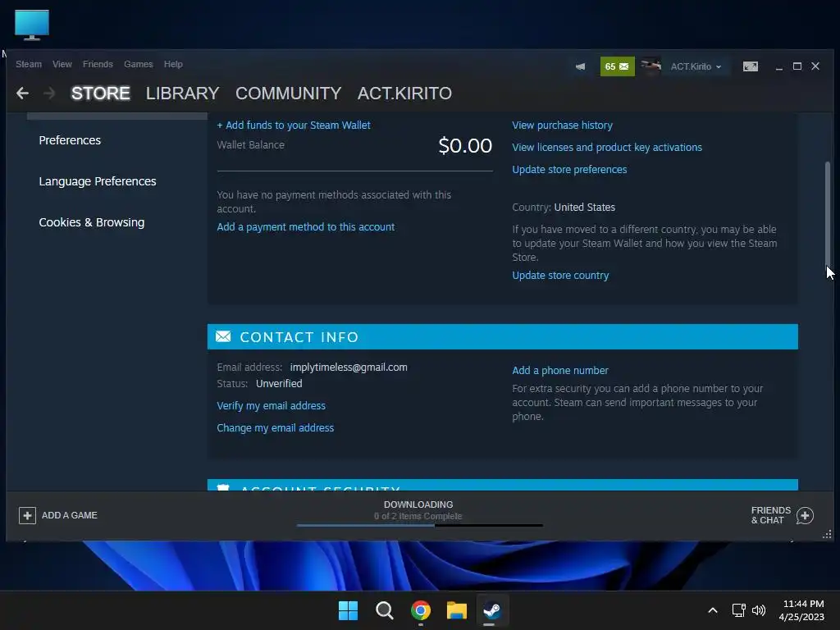Go to the COMMUNITY tab
The width and height of the screenshot is (840, 630).
tap(288, 94)
